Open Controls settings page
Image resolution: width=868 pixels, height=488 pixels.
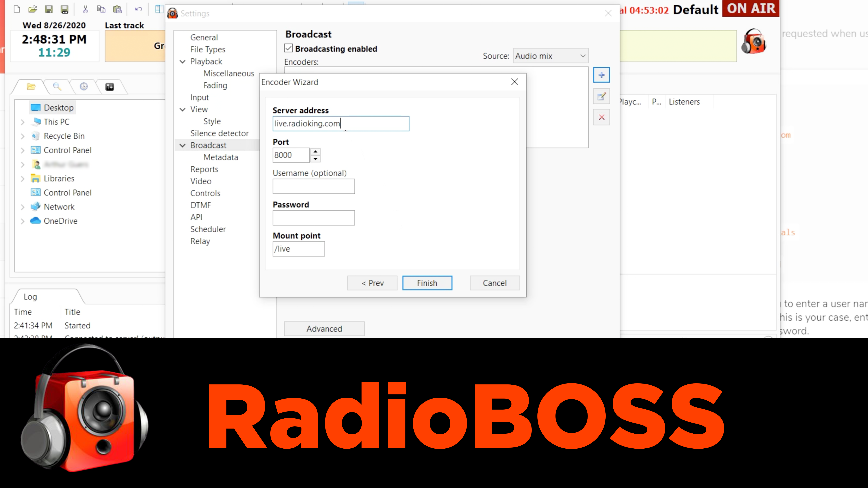point(205,193)
